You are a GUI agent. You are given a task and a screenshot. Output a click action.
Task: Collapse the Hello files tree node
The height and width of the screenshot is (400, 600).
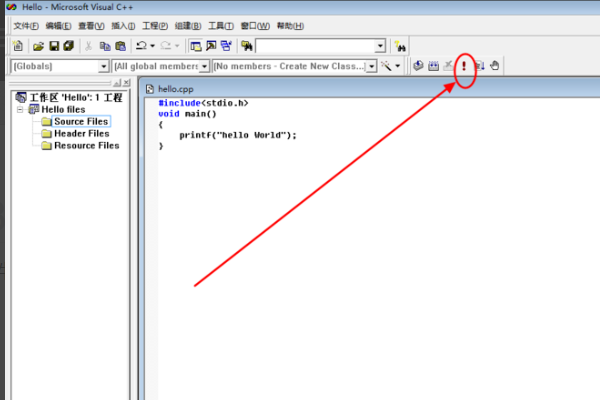(x=20, y=109)
